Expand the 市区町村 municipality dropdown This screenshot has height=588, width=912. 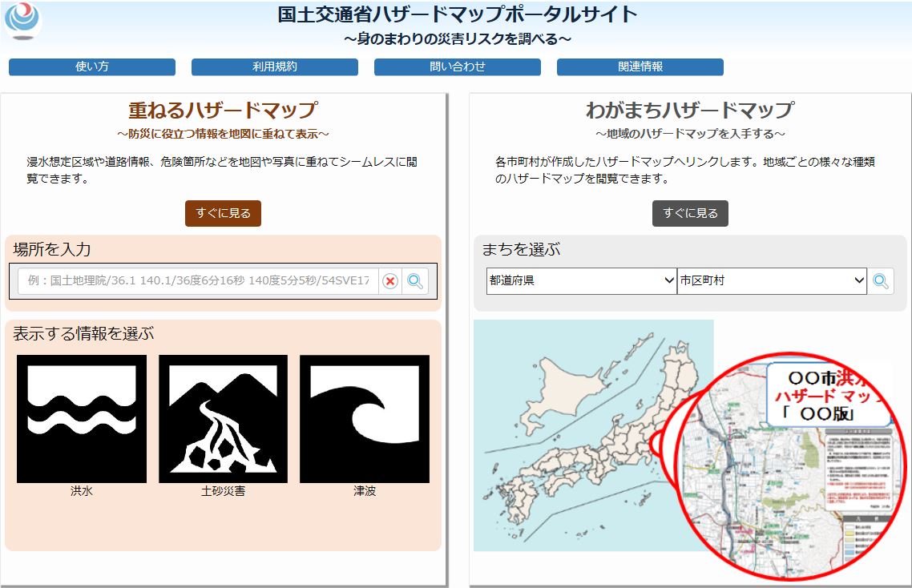tap(772, 280)
